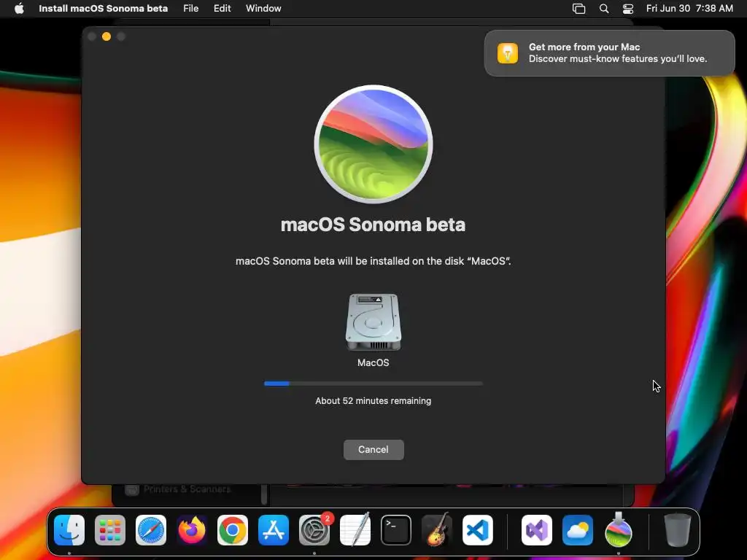Launch Google Chrome from the dock
Screen dimensions: 747x560
[x=233, y=530]
